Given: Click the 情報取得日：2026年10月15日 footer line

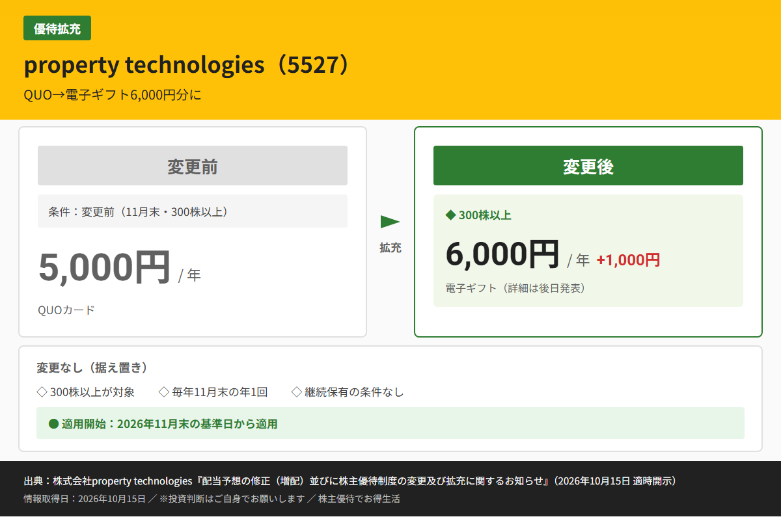Looking at the screenshot, I should click(x=212, y=499).
